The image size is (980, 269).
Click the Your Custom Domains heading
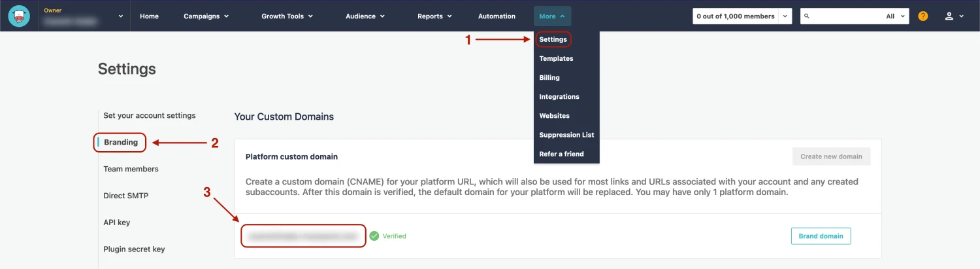tap(284, 117)
